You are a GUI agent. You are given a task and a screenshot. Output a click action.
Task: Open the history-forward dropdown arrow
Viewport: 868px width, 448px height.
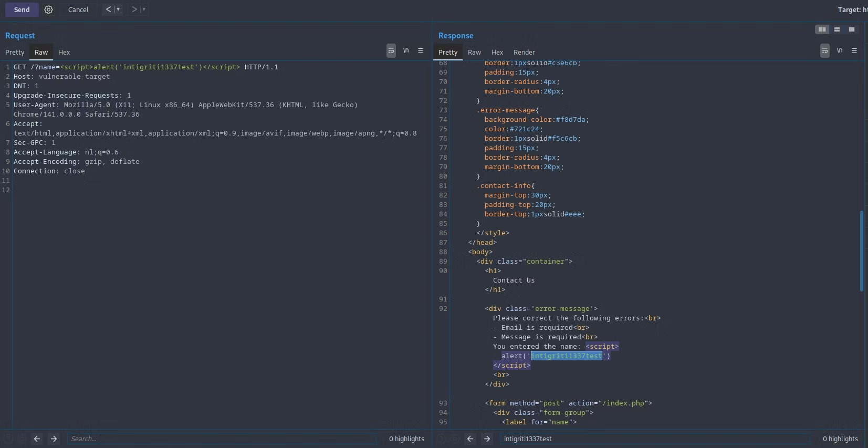pos(144,9)
